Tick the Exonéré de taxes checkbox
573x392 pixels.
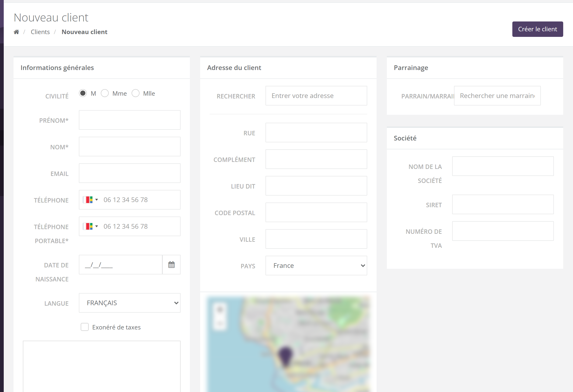pyautogui.click(x=84, y=327)
